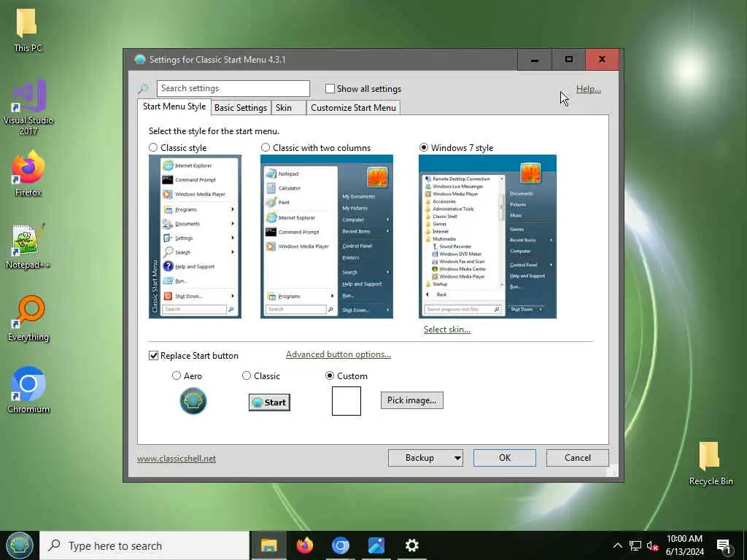Select Notepad++ desktop shortcut
747x560 pixels.
point(28,246)
